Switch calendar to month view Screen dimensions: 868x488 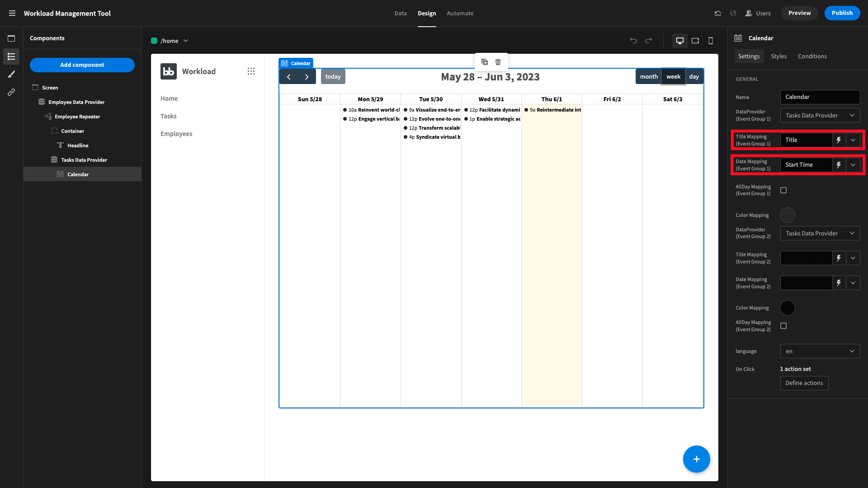(x=649, y=77)
